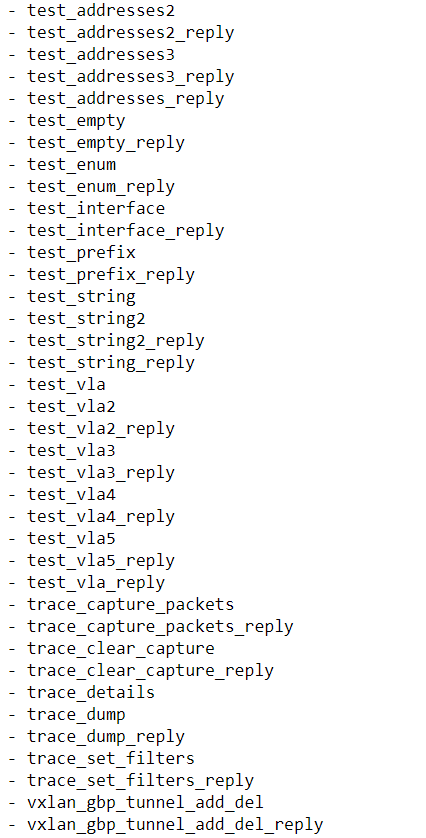The height and width of the screenshot is (838, 426).
Task: Select trace_clear_capture_reply item
Action: tap(150, 670)
